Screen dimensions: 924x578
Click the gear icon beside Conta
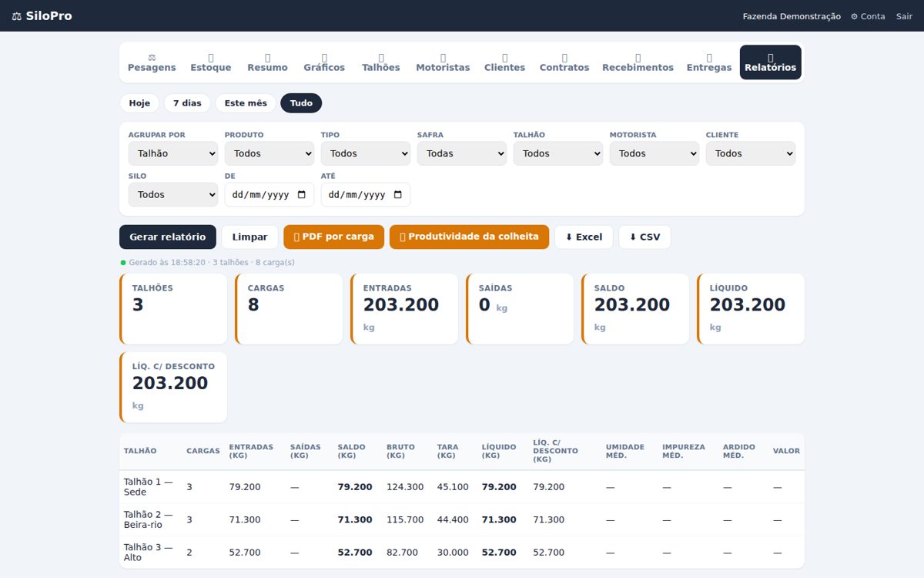click(854, 16)
